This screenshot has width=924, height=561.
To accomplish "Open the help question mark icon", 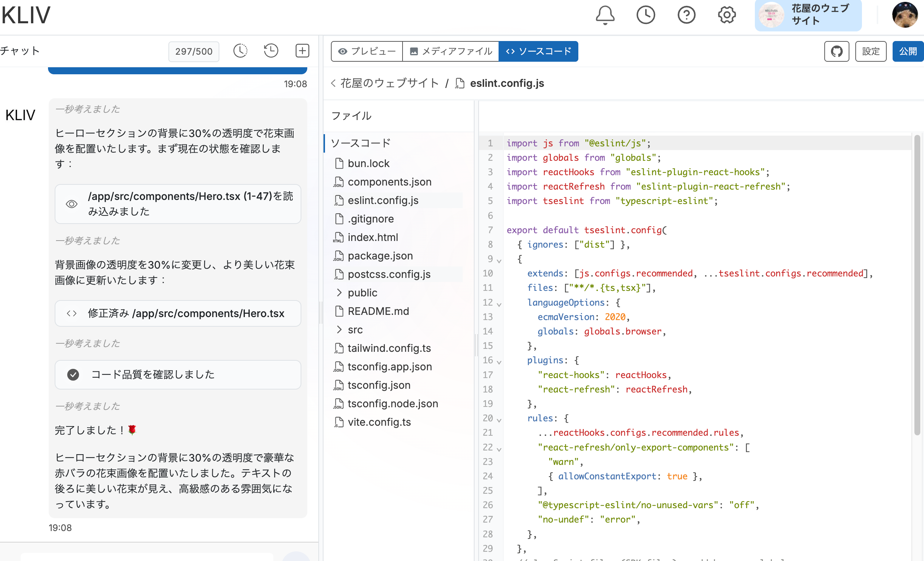I will (686, 16).
